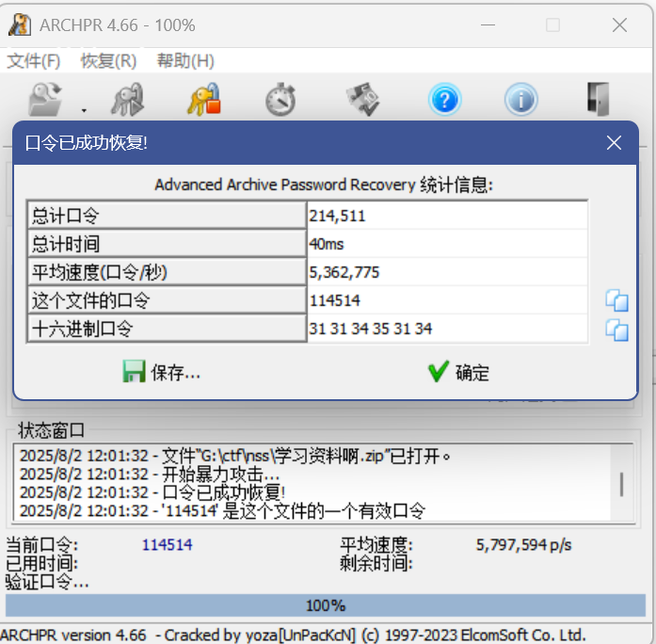Viewport: 656px width, 644px height.
Task: Click the recovered password value 114514 cell
Action: 447,300
